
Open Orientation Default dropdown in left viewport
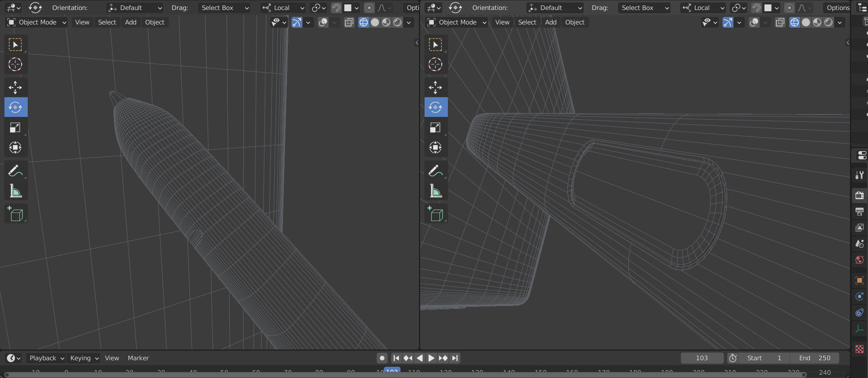click(x=135, y=8)
